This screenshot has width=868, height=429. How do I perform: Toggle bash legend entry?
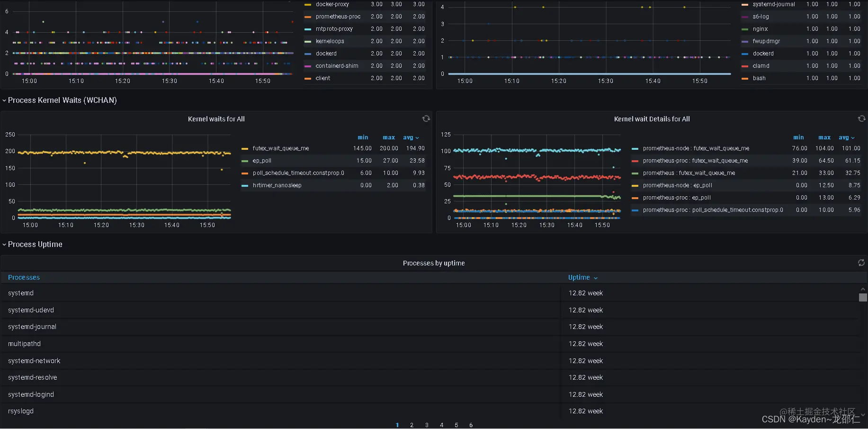[x=759, y=78]
